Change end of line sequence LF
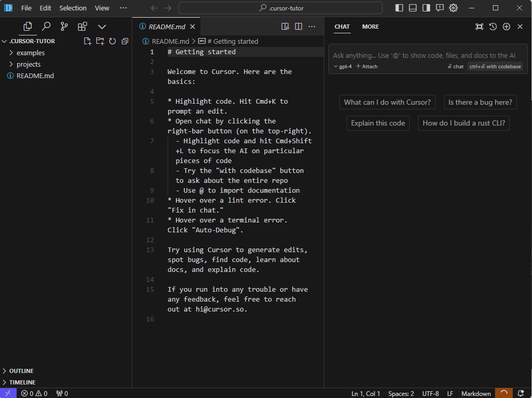 pyautogui.click(x=450, y=393)
